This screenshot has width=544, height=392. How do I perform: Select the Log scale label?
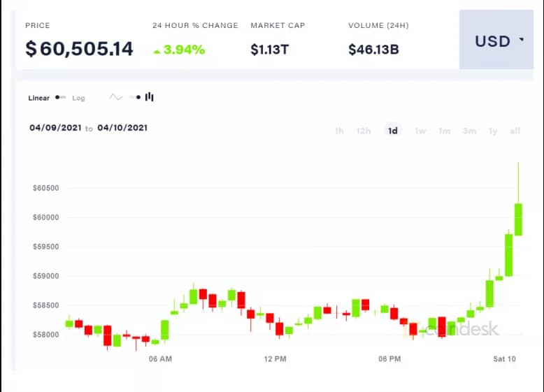point(78,99)
